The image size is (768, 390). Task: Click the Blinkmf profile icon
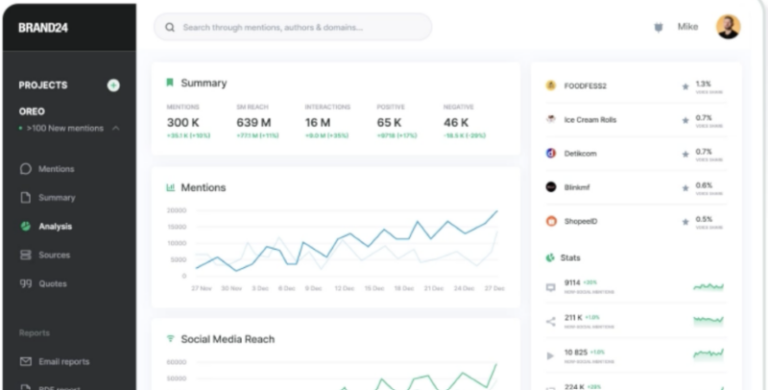[x=551, y=187]
